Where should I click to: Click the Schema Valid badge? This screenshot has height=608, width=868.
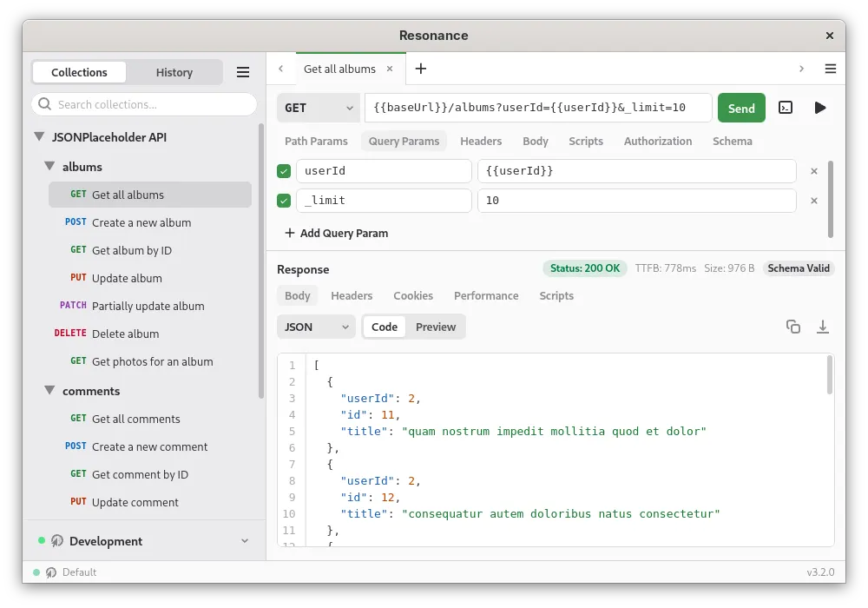799,268
